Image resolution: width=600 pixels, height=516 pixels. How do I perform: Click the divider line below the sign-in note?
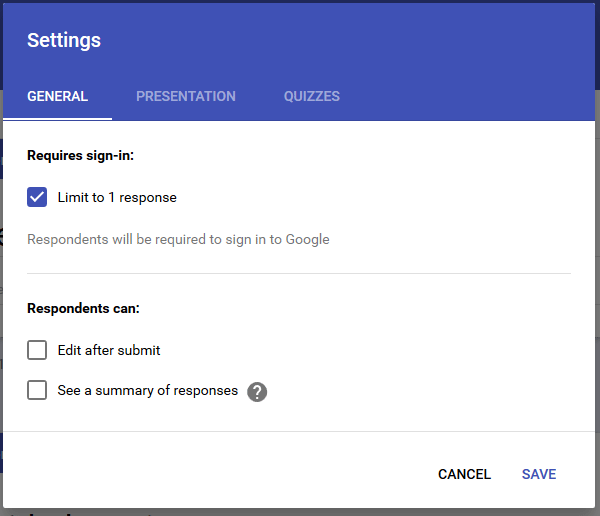(299, 273)
